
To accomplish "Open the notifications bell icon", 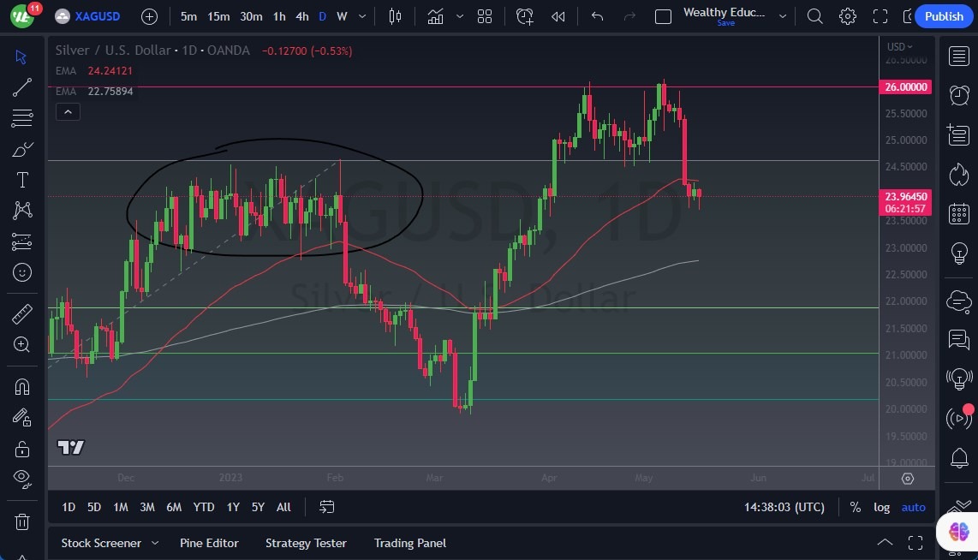I will point(958,458).
